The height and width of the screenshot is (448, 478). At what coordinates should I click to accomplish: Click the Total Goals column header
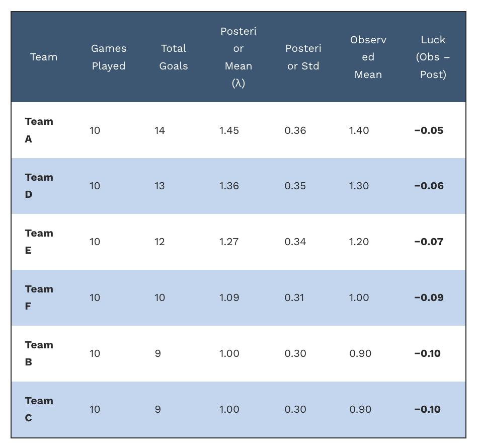pyautogui.click(x=174, y=57)
